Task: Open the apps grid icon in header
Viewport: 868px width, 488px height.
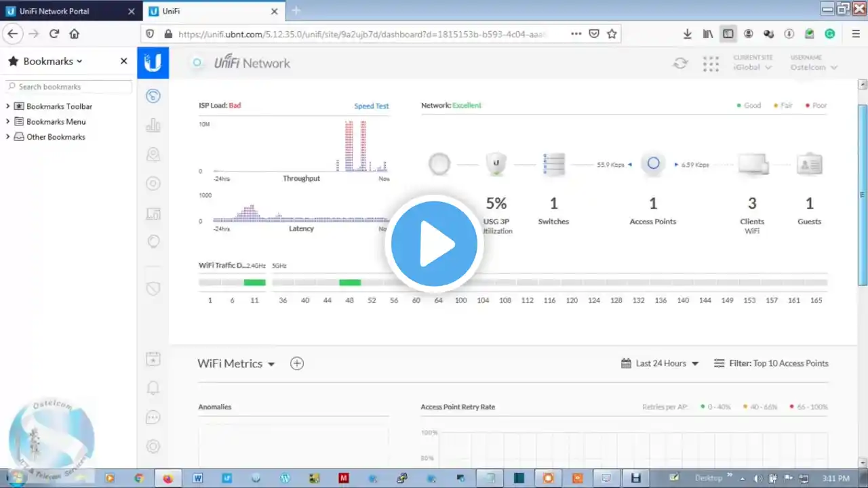Action: (x=711, y=64)
